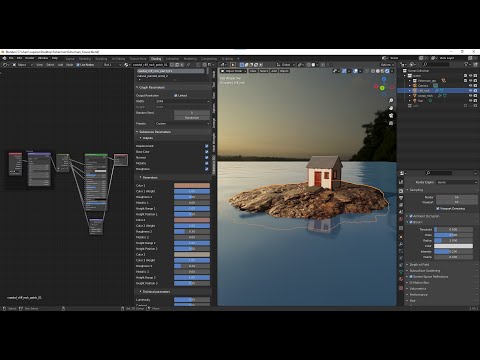Open the node editor View menu
Viewport: 480px width, 360px height.
pos(39,65)
